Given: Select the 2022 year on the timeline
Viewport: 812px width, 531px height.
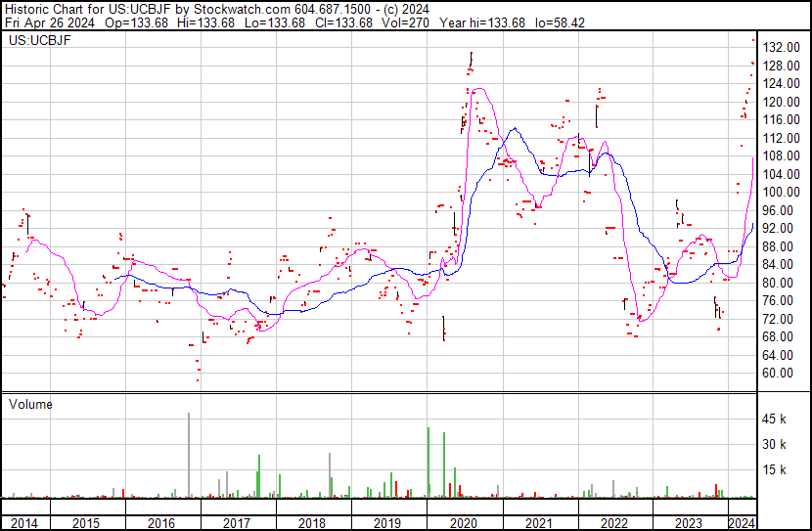Looking at the screenshot, I should tap(614, 523).
